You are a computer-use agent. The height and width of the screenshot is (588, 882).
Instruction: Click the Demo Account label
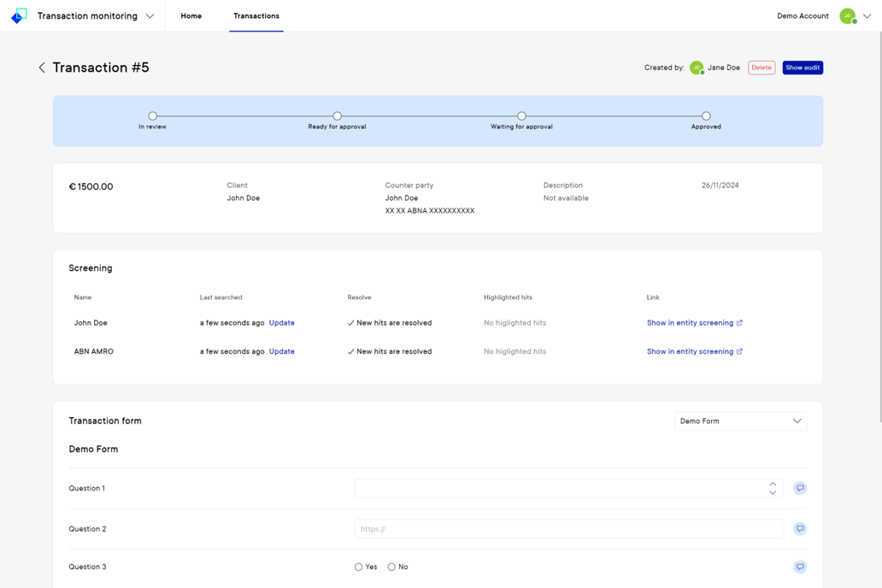[x=803, y=15]
